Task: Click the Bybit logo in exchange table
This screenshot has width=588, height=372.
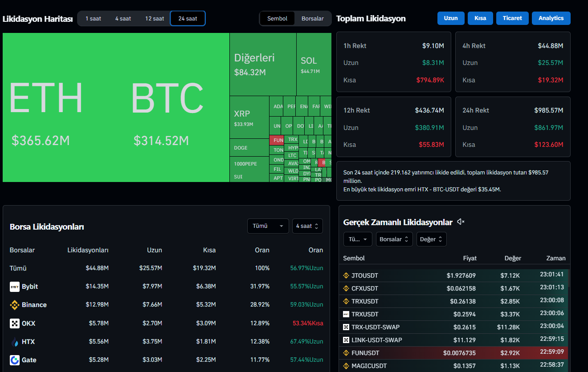Action: point(15,287)
